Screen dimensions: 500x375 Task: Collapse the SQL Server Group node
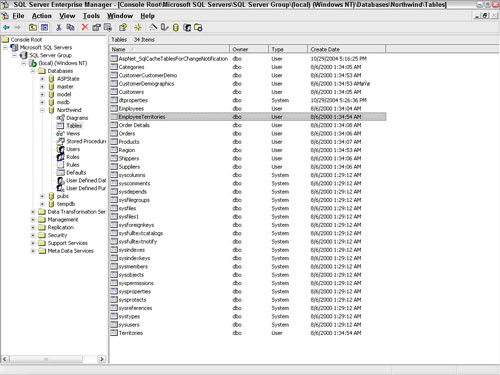14,55
